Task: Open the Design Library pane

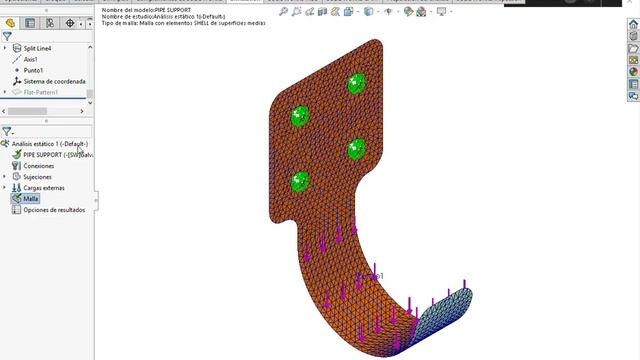Action: [633, 36]
